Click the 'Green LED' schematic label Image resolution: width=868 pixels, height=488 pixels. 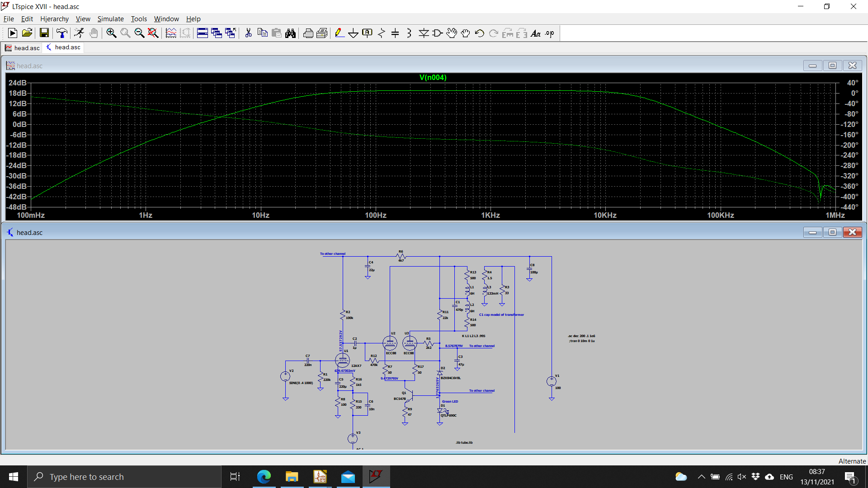click(450, 401)
